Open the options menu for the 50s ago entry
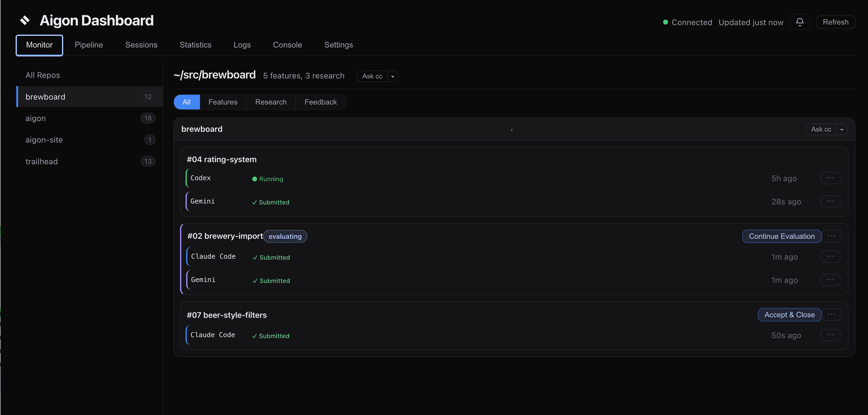Screen dimensions: 868x415 click(831, 335)
